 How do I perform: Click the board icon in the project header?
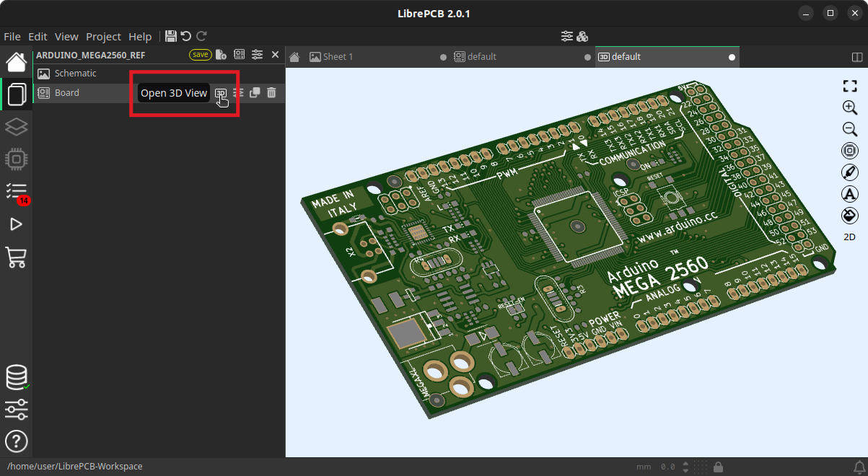(239, 55)
